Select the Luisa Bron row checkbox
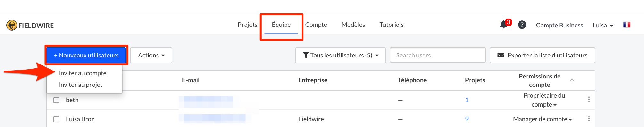Viewport: 644px width, 127px height. (x=56, y=119)
